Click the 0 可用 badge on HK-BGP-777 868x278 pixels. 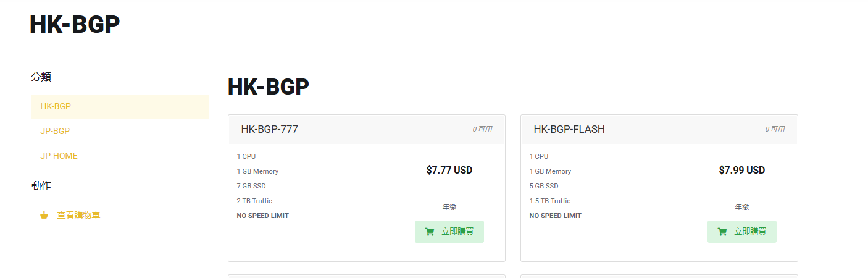pyautogui.click(x=482, y=130)
